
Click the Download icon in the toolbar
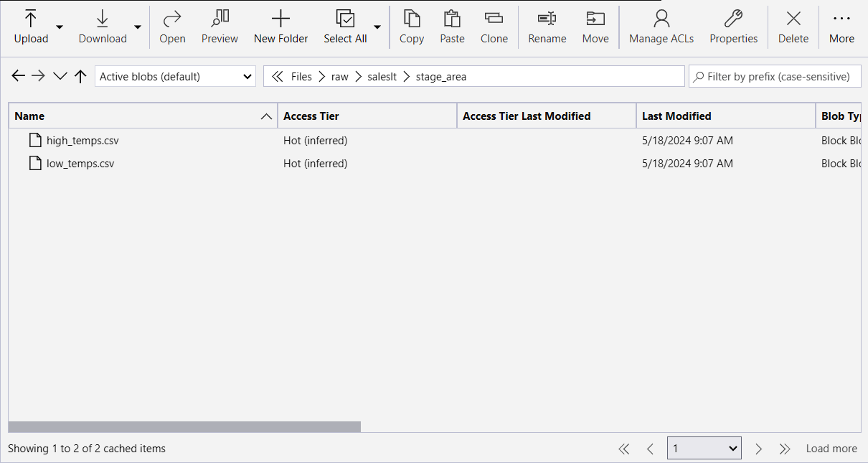[102, 18]
